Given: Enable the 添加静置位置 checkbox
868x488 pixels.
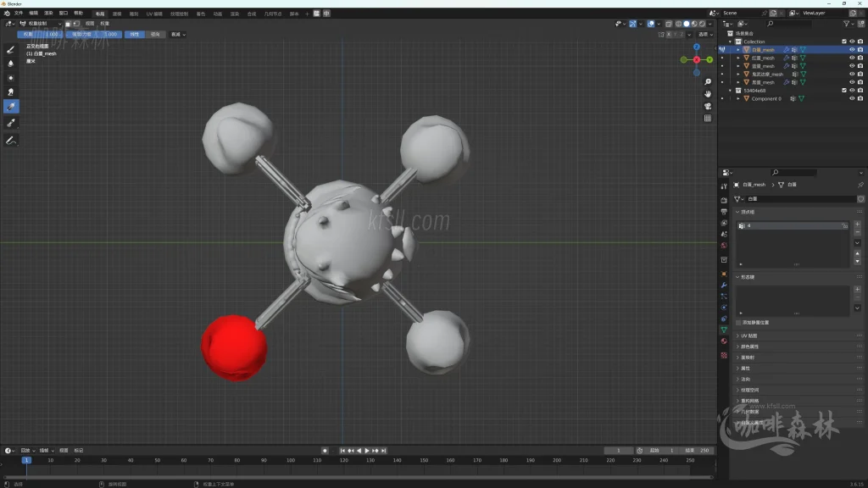Looking at the screenshot, I should 738,323.
